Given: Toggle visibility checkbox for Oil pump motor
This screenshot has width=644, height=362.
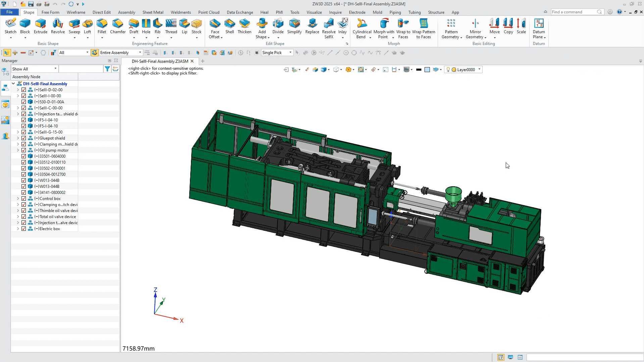Looking at the screenshot, I should tap(24, 150).
